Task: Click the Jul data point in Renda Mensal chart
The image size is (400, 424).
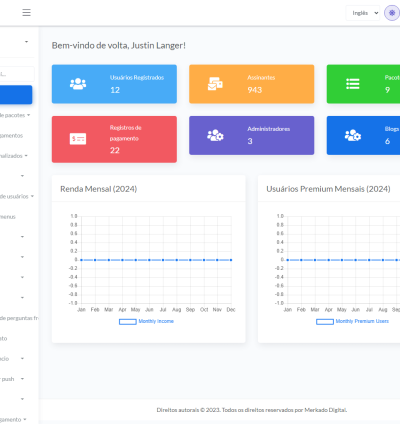Action: coord(163,260)
